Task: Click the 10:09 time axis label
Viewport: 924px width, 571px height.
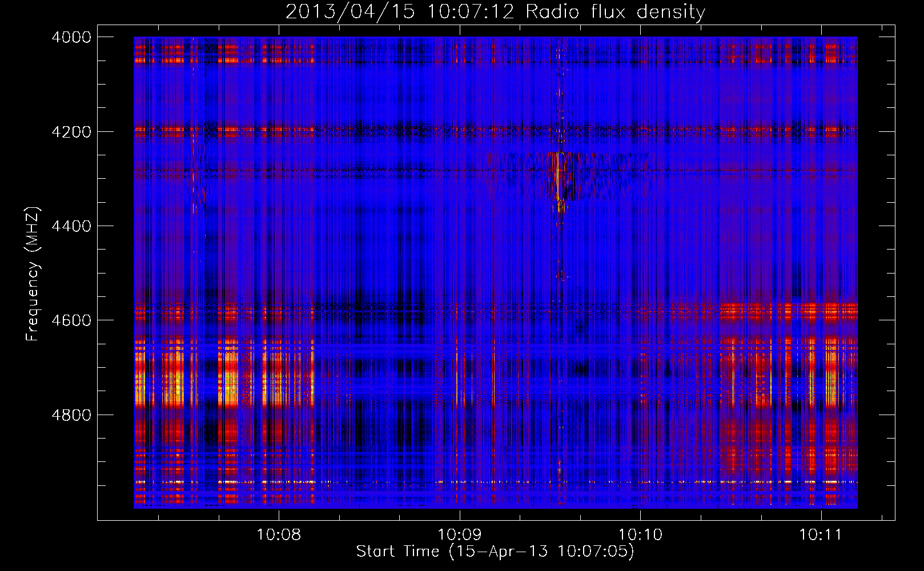Action: [460, 535]
